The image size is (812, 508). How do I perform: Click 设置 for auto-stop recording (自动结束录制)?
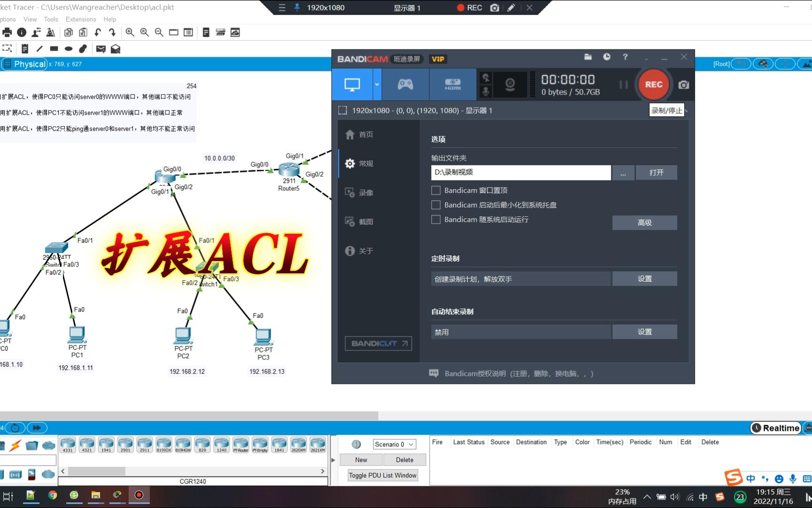645,332
